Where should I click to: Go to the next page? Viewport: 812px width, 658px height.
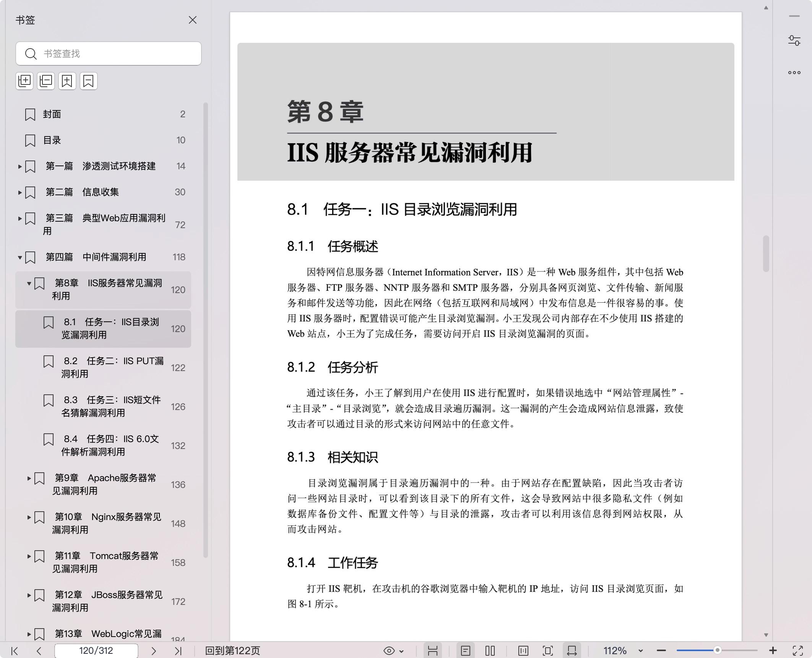pyautogui.click(x=154, y=651)
